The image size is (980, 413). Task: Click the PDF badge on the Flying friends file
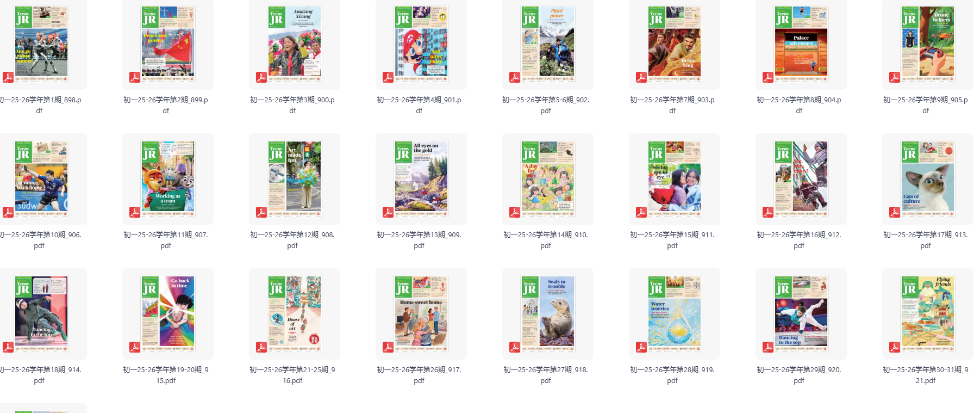tap(894, 347)
